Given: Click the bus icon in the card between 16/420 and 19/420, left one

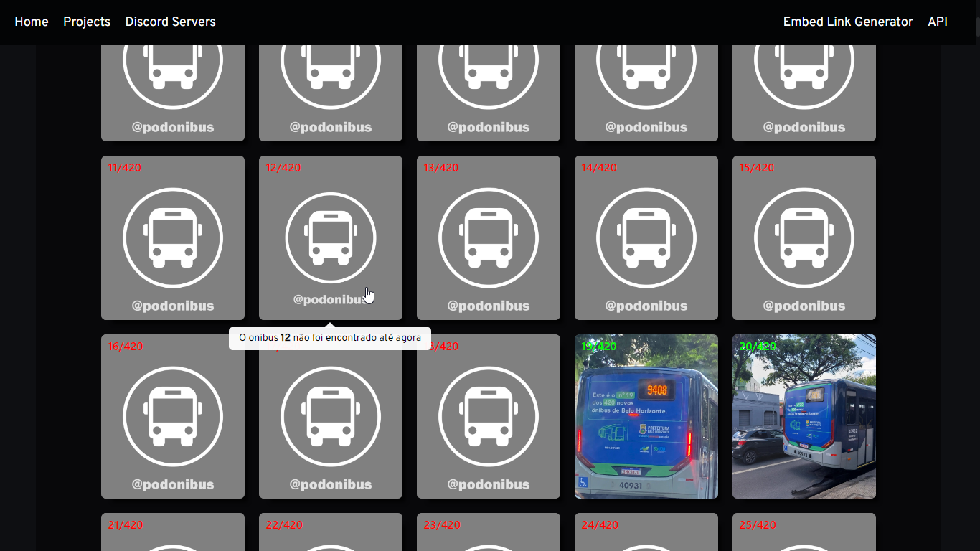Looking at the screenshot, I should click(331, 416).
